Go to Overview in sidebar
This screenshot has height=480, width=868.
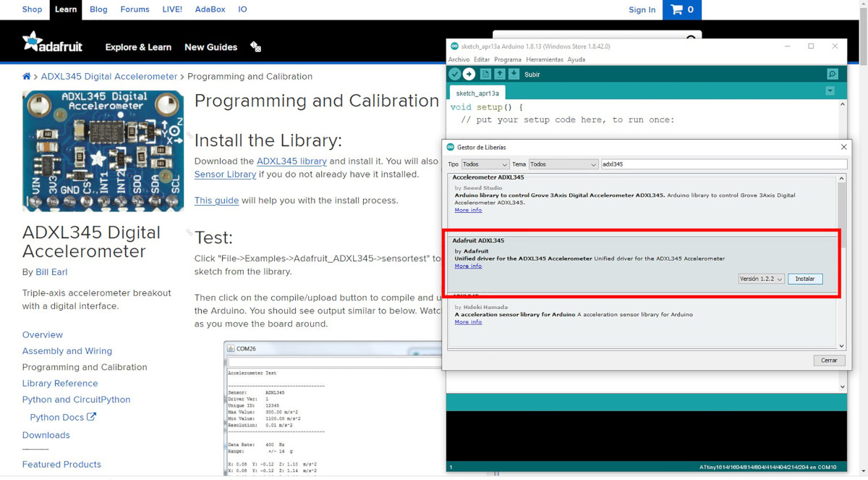pos(43,334)
